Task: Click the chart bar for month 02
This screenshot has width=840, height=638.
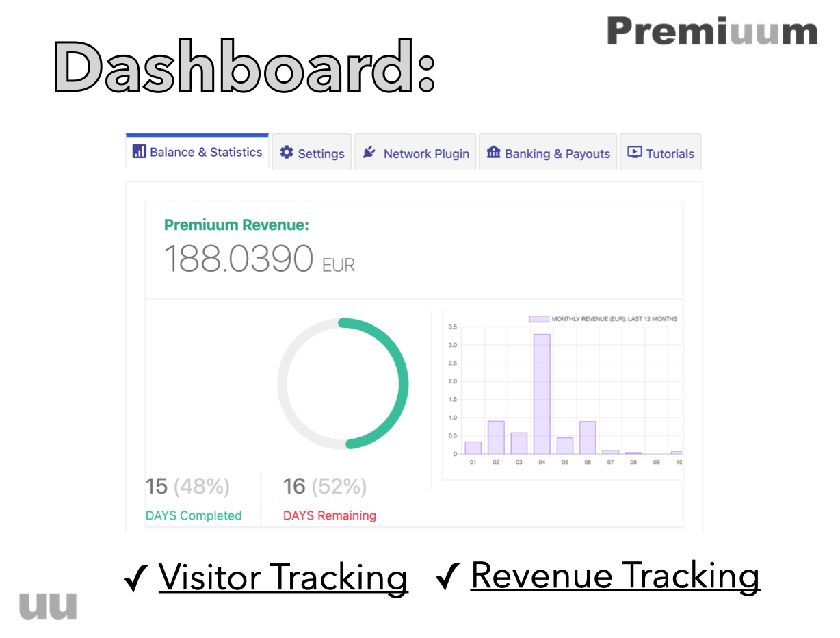Action: tap(496, 437)
